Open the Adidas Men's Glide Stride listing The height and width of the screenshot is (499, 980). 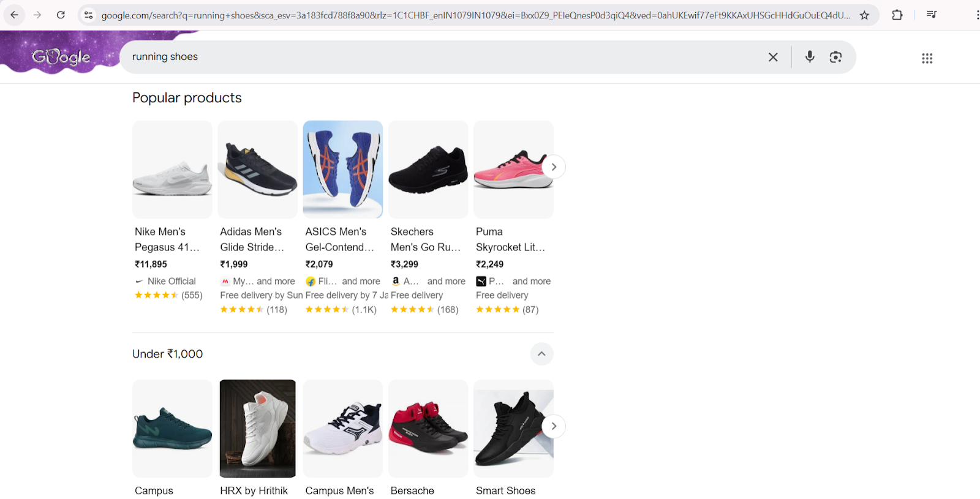252,239
